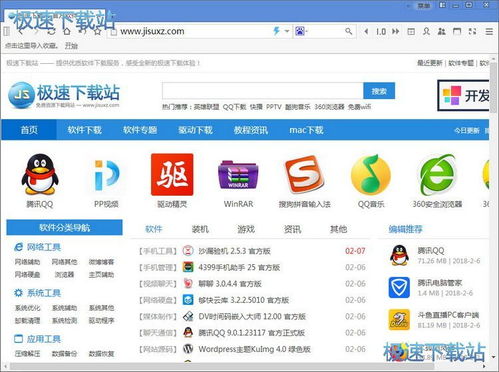Screen dimensions: 499x372
Task: Open the search engine paw dropdown
Action: coord(301,31)
